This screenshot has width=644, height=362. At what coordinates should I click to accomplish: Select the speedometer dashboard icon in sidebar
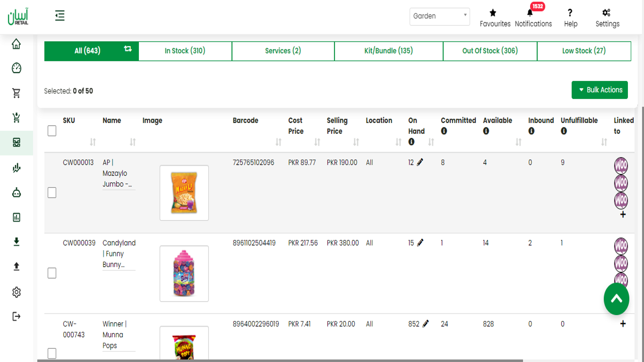16,68
